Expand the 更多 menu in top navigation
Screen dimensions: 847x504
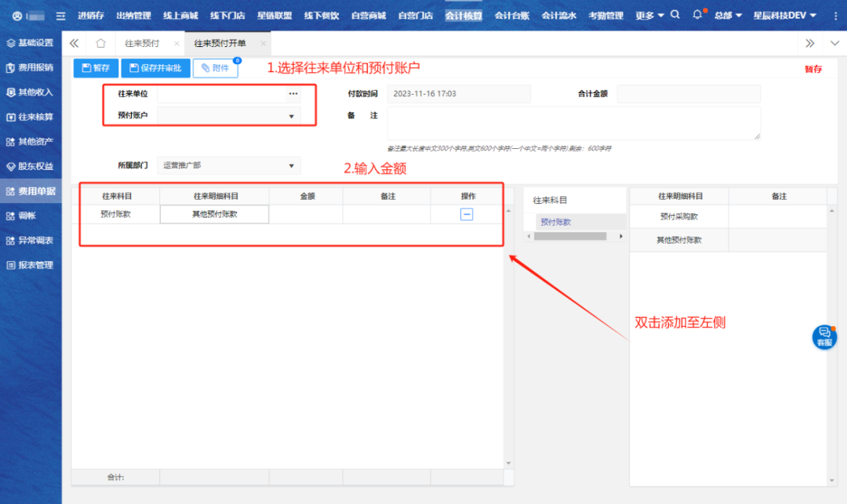pyautogui.click(x=649, y=16)
